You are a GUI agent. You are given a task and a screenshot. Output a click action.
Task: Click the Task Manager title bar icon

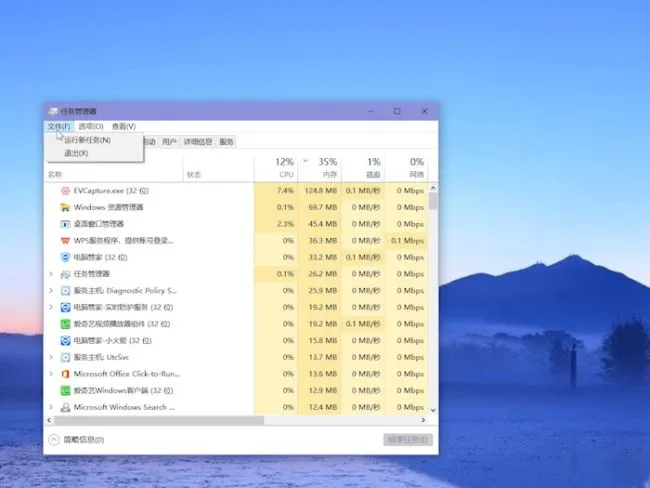(53, 111)
